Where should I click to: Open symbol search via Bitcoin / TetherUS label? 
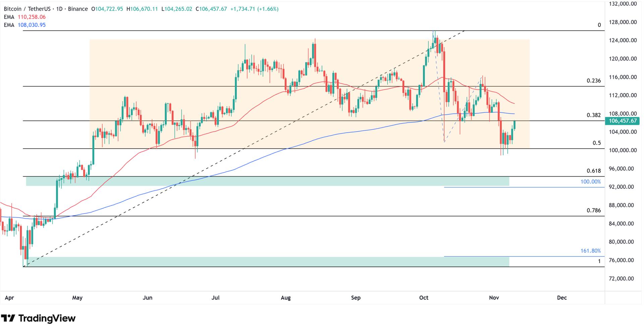(x=27, y=9)
